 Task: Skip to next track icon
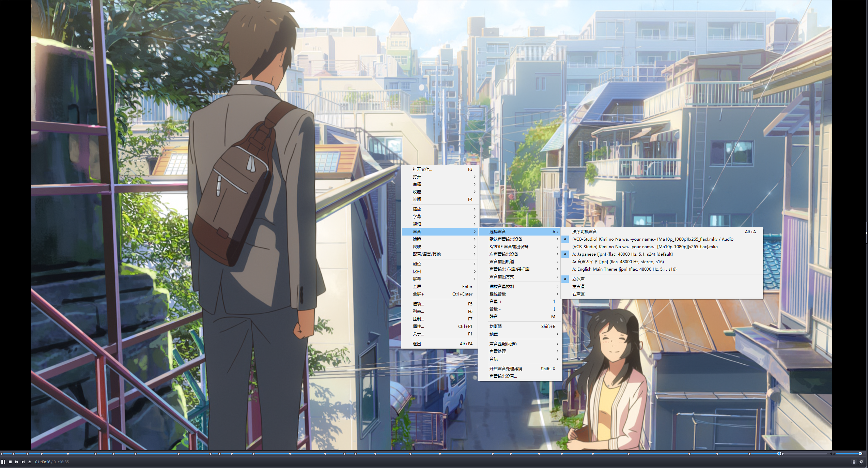pos(23,462)
